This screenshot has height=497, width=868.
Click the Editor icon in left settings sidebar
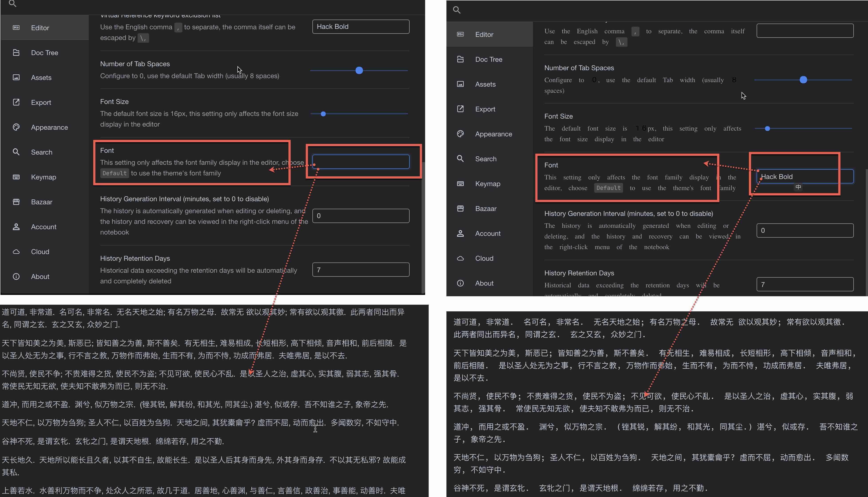(16, 28)
